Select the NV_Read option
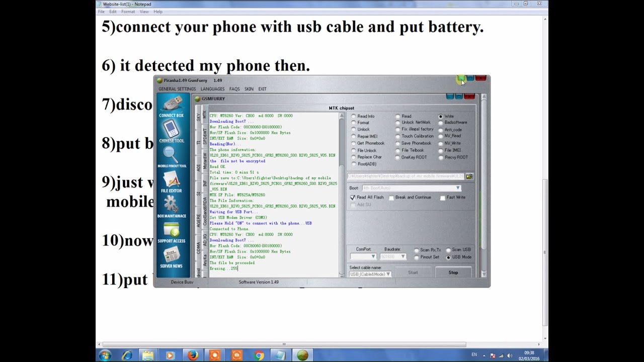Screen dimensions: 644x362 [x=449, y=136]
